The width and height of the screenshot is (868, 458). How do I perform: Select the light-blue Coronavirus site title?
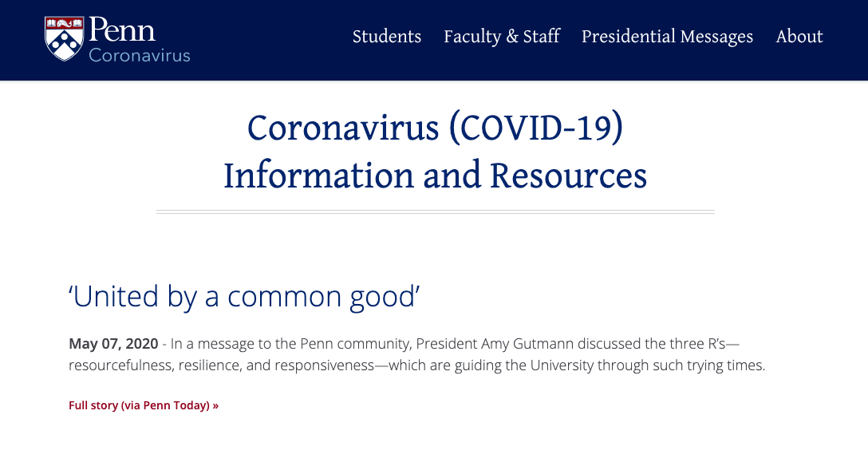(140, 55)
